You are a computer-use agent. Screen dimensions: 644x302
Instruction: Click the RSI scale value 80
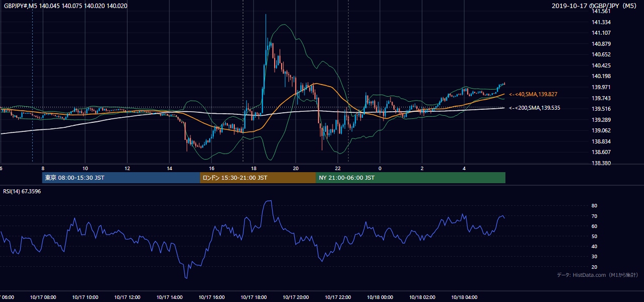tap(595, 206)
